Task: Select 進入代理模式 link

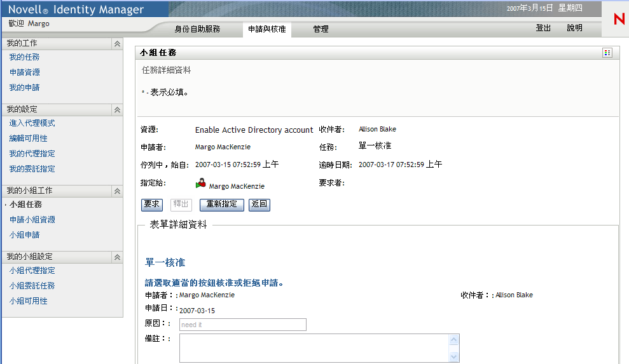Action: point(32,123)
